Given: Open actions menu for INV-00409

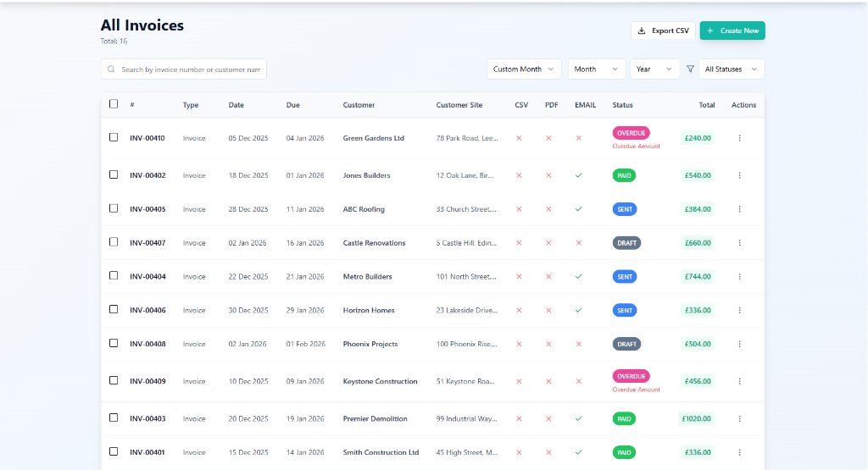Looking at the screenshot, I should [x=739, y=381].
